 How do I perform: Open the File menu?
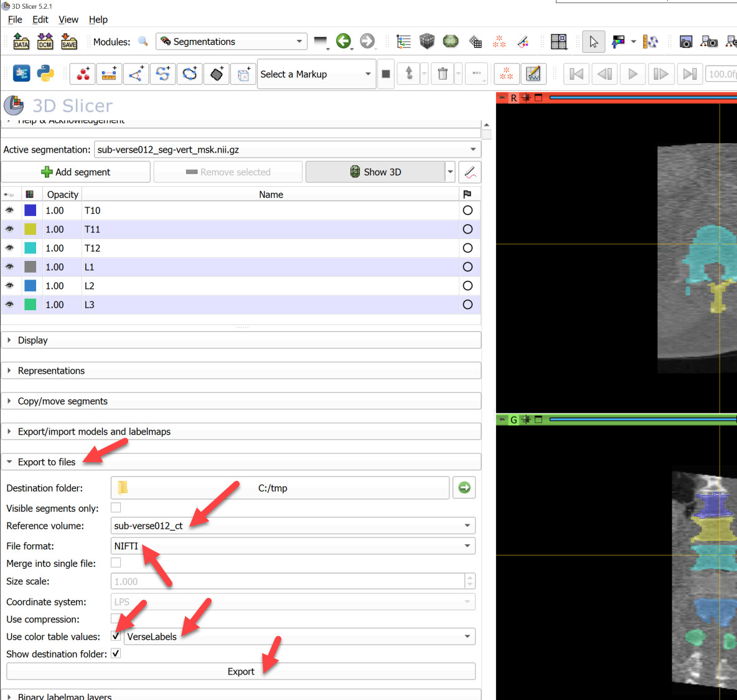coord(14,19)
